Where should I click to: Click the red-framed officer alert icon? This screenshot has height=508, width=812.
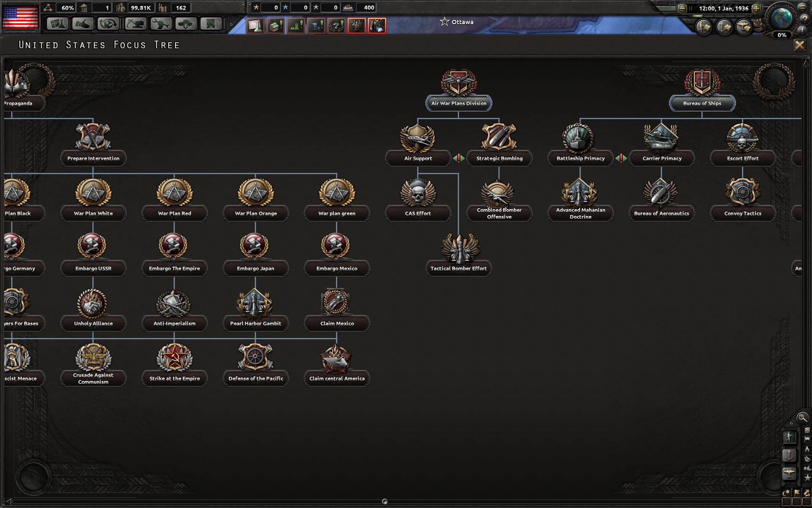coord(357,26)
